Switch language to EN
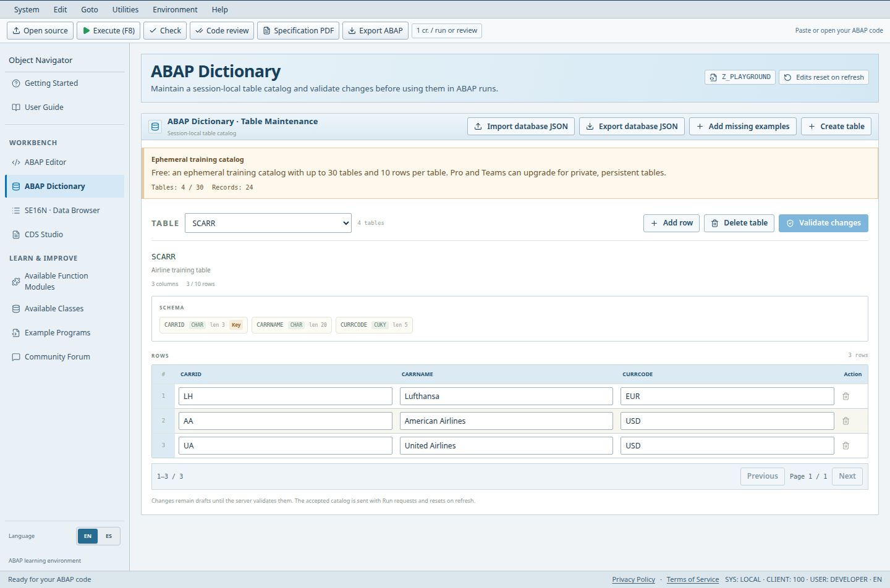This screenshot has width=890, height=588. pos(88,536)
